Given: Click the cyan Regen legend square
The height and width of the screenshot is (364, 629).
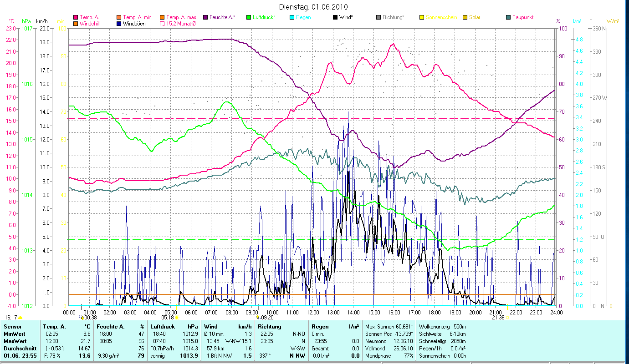Looking at the screenshot, I should coord(292,17).
